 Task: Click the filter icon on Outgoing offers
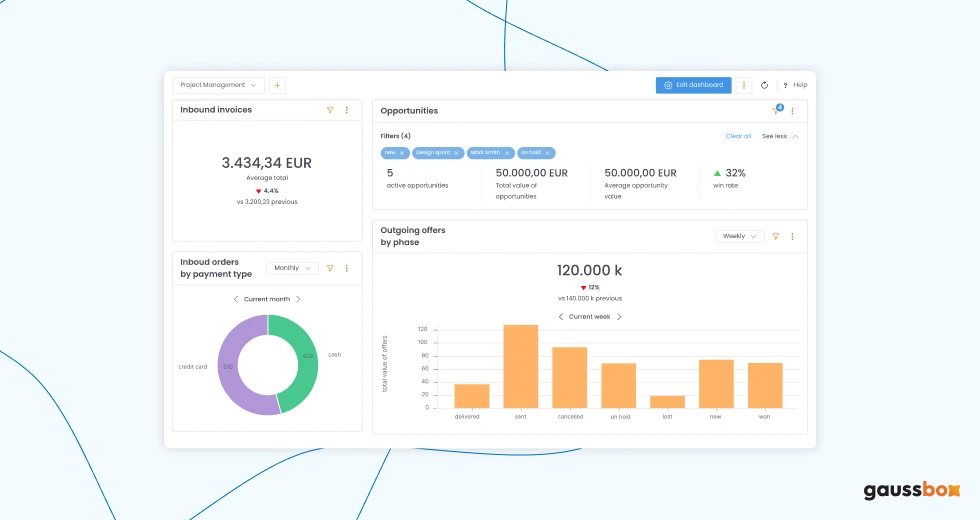click(775, 237)
